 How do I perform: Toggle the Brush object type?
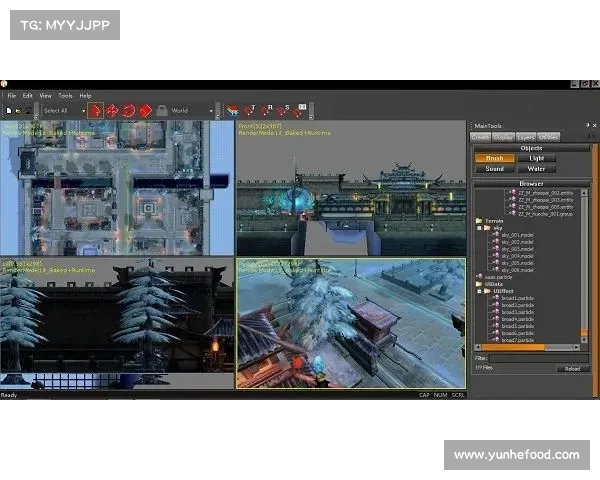(494, 158)
